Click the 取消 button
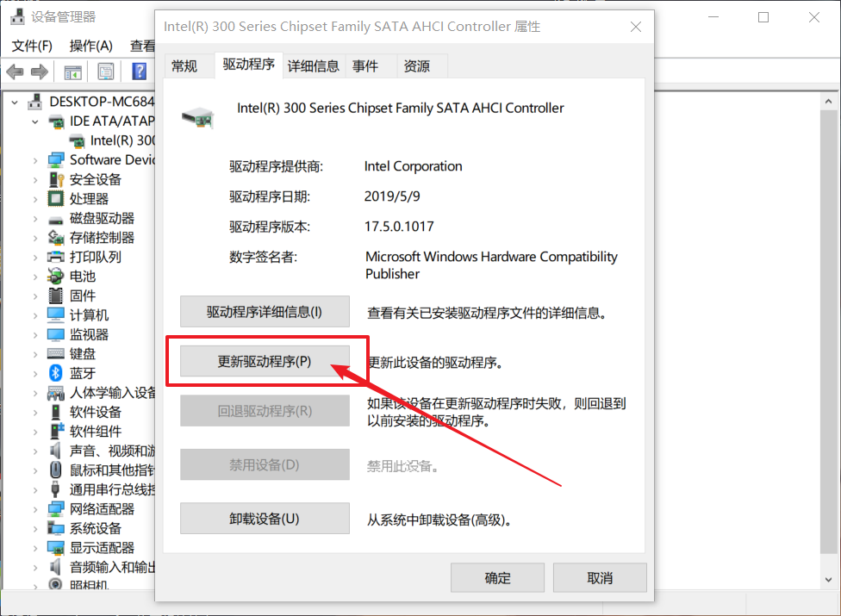The image size is (841, 616). click(600, 578)
